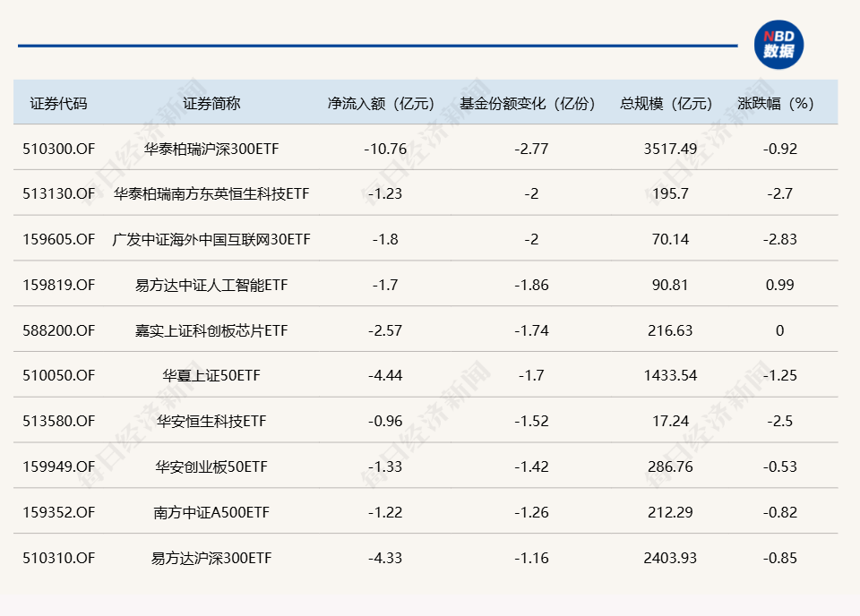Click the 证券简称 column header

click(x=211, y=103)
